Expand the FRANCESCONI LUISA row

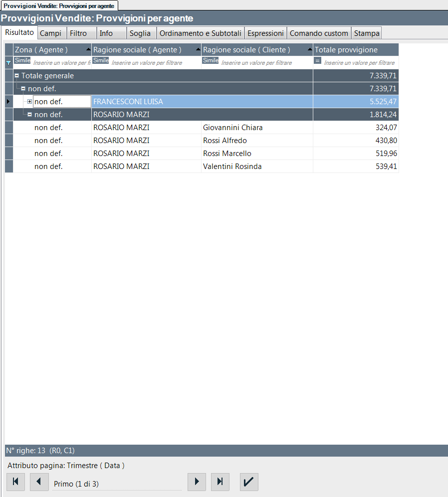(29, 102)
